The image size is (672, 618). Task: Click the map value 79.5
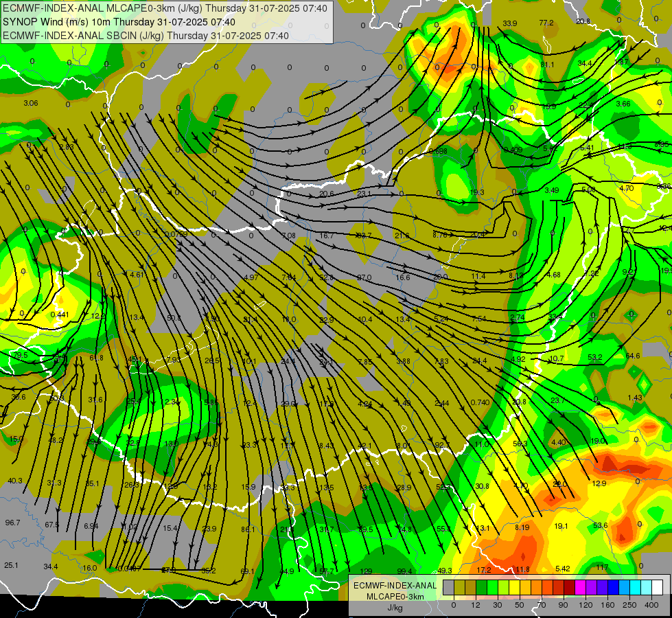[21, 355]
